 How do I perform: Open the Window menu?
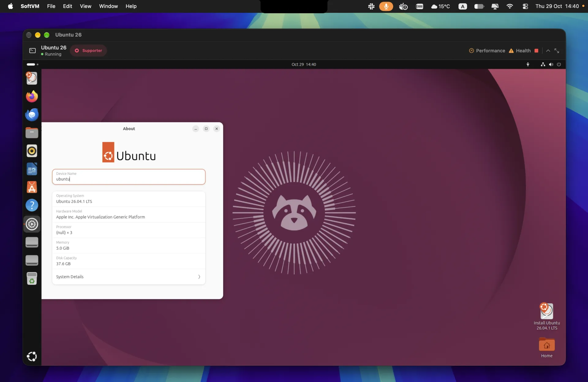(108, 6)
